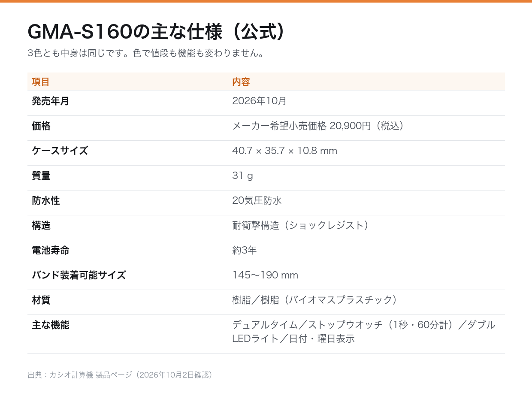532x396 pixels.
Task: Click the value '31 g'
Action: [242, 176]
